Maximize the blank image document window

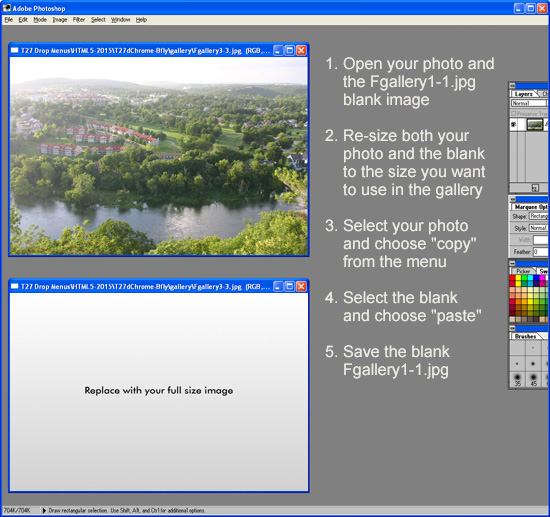290,287
